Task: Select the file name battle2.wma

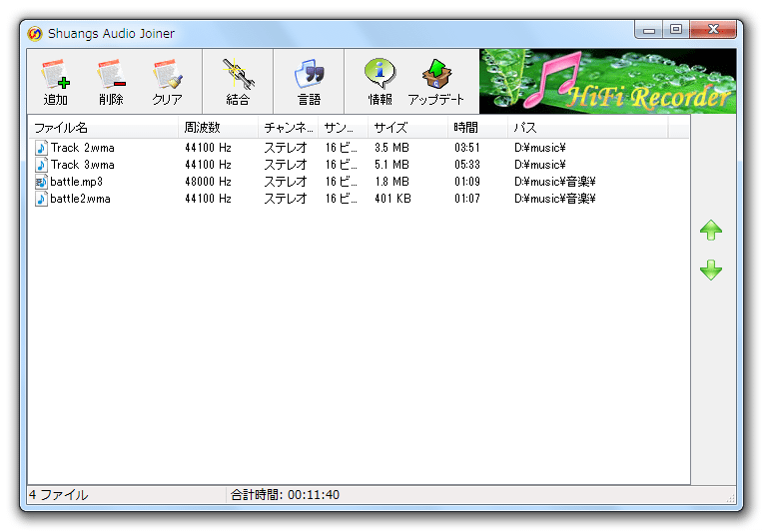Action: click(x=80, y=199)
